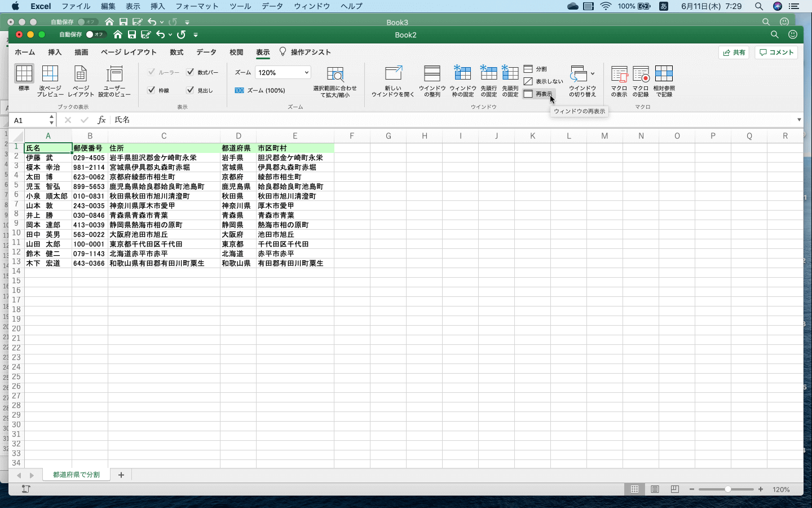The height and width of the screenshot is (508, 812).
Task: Apply 先頭列の固定
Action: point(510,81)
